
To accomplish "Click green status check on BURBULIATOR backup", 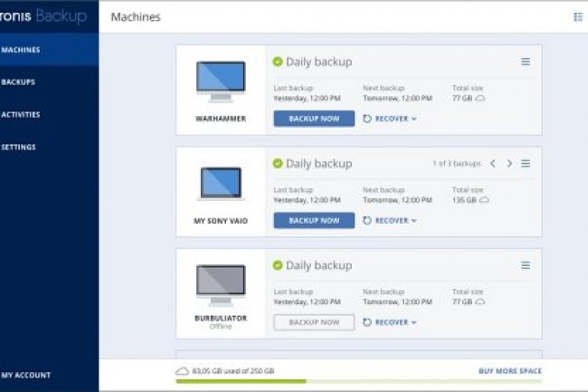I will tap(278, 265).
